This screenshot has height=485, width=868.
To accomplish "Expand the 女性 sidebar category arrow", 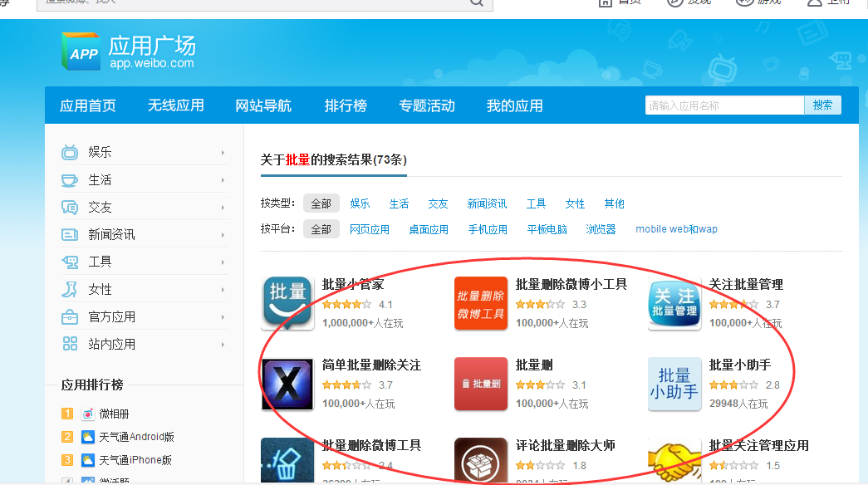I will (223, 290).
